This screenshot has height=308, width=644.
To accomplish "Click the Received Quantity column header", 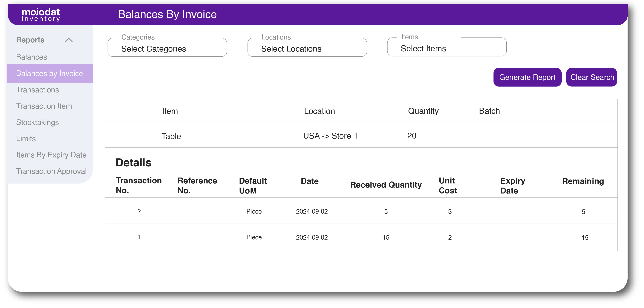I will coord(386,185).
